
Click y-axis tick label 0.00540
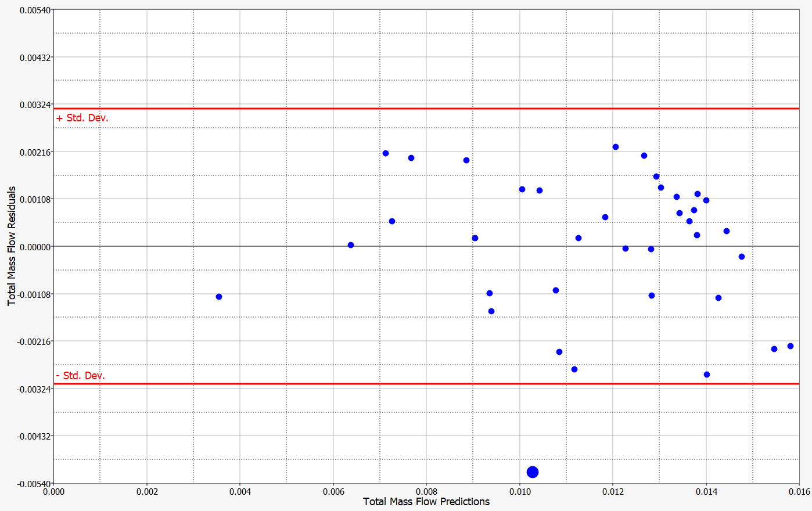tap(35, 10)
